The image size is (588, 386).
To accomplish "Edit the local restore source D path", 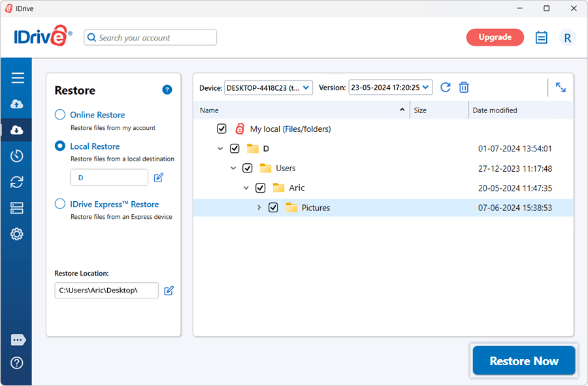I will click(x=159, y=177).
